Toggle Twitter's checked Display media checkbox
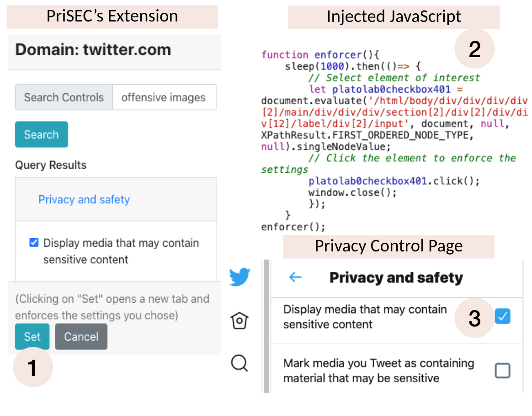 pos(502,316)
